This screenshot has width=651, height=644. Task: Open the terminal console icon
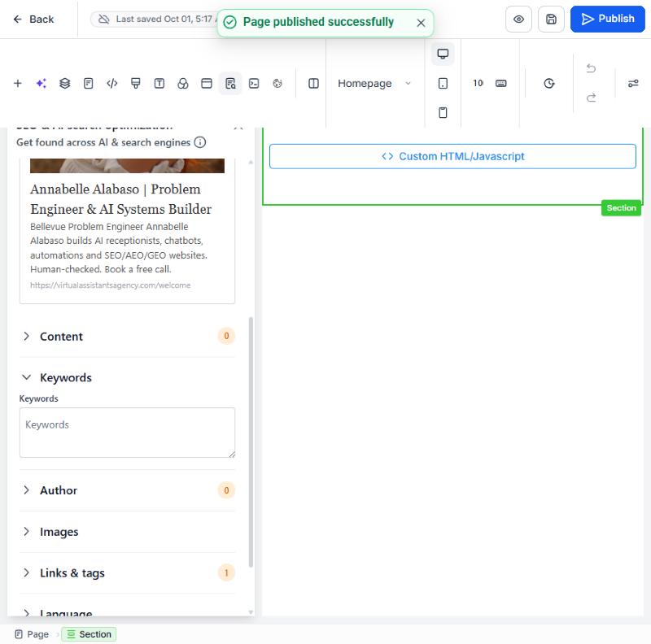254,84
